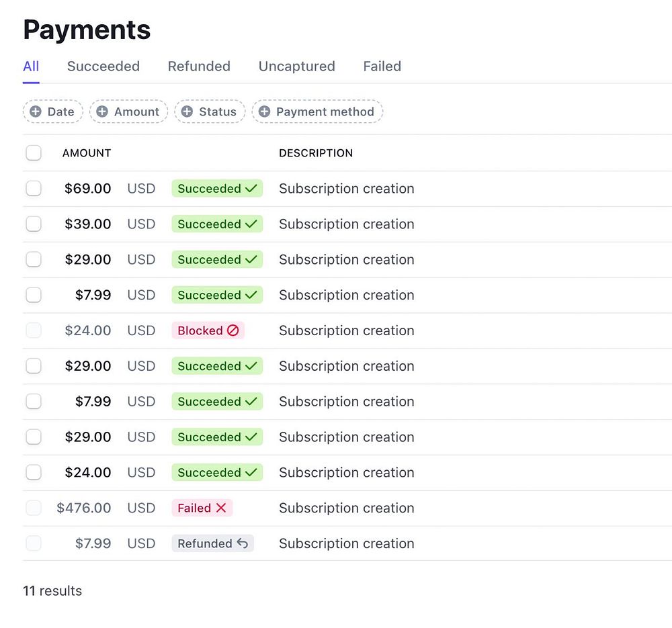Image resolution: width=672 pixels, height=628 pixels.
Task: Toggle the select-all checkbox in header
Action: click(x=34, y=153)
